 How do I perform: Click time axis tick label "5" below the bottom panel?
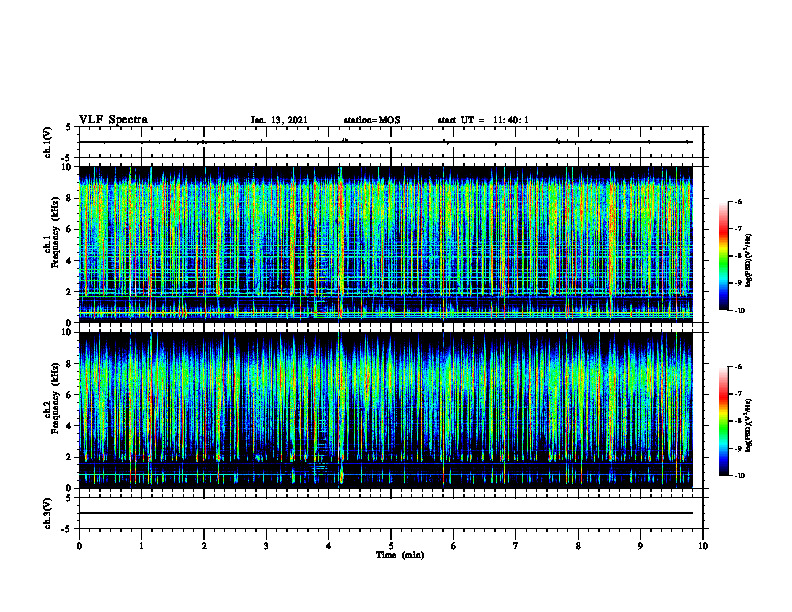[x=391, y=546]
